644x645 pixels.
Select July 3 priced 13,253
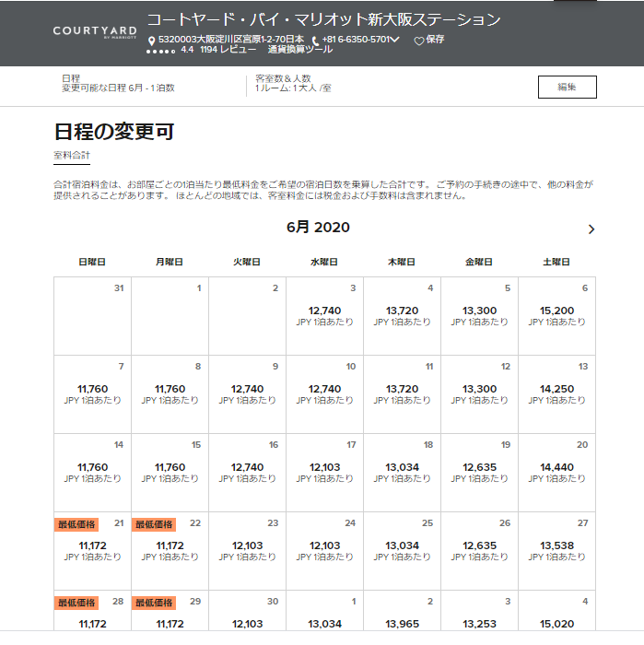[x=479, y=610]
